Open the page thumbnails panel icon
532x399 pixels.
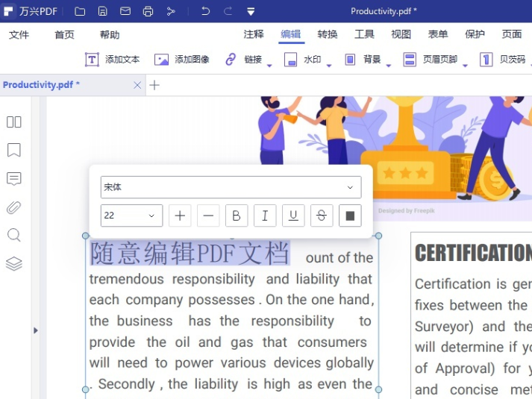[x=14, y=122]
